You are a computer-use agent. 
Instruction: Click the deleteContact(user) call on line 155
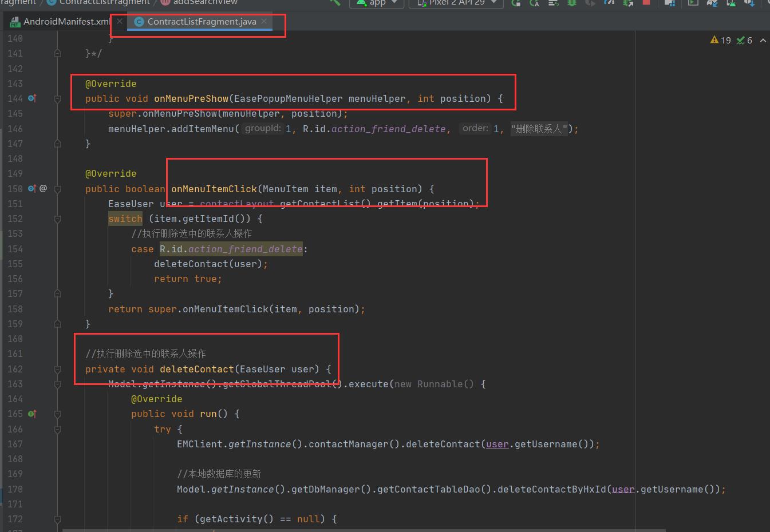click(x=208, y=264)
